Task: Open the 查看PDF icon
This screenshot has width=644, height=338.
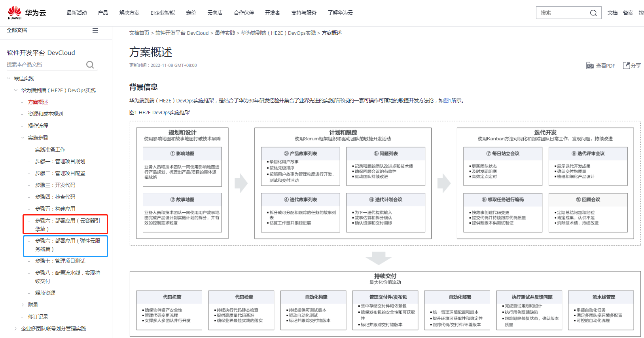Action: pos(590,66)
